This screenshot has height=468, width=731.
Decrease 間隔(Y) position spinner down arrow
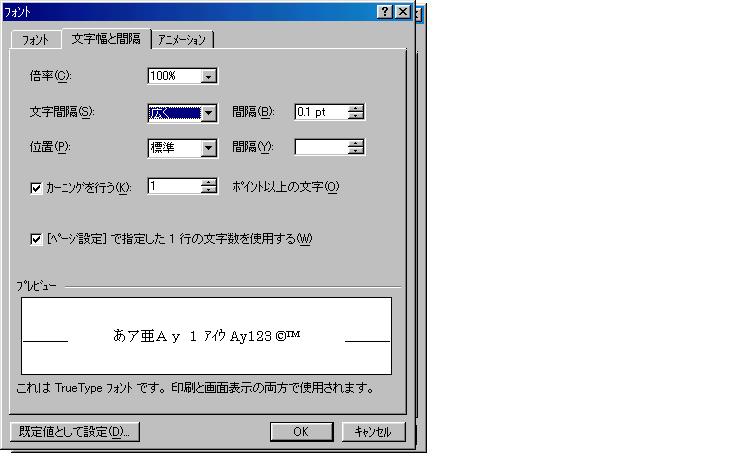point(356,151)
